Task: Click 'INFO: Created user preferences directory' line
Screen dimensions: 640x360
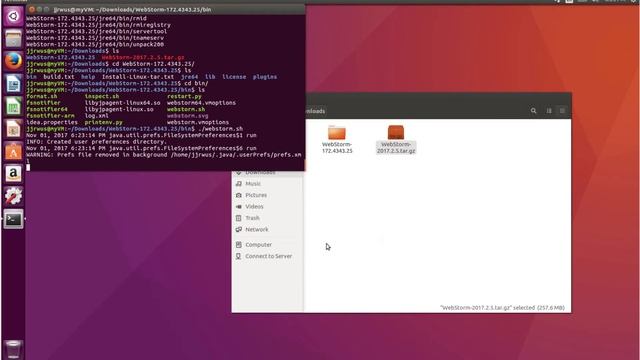Action: pyautogui.click(x=96, y=142)
